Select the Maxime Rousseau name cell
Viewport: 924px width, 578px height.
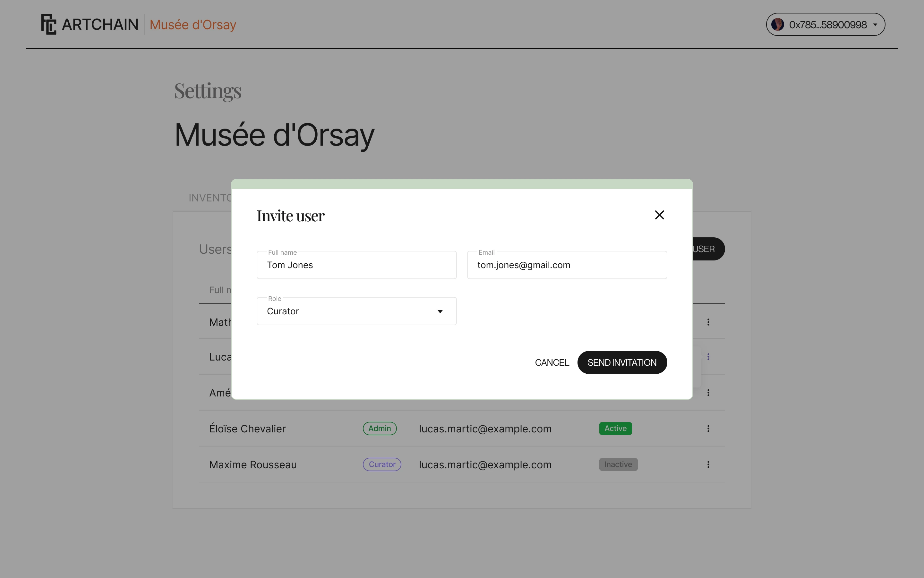(x=253, y=464)
